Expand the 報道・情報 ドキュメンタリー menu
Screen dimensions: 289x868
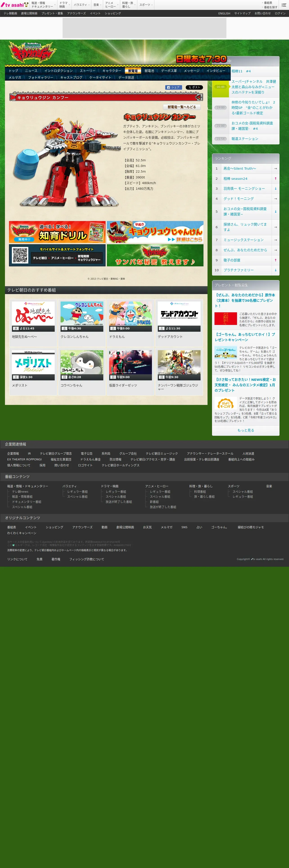click(43, 5)
